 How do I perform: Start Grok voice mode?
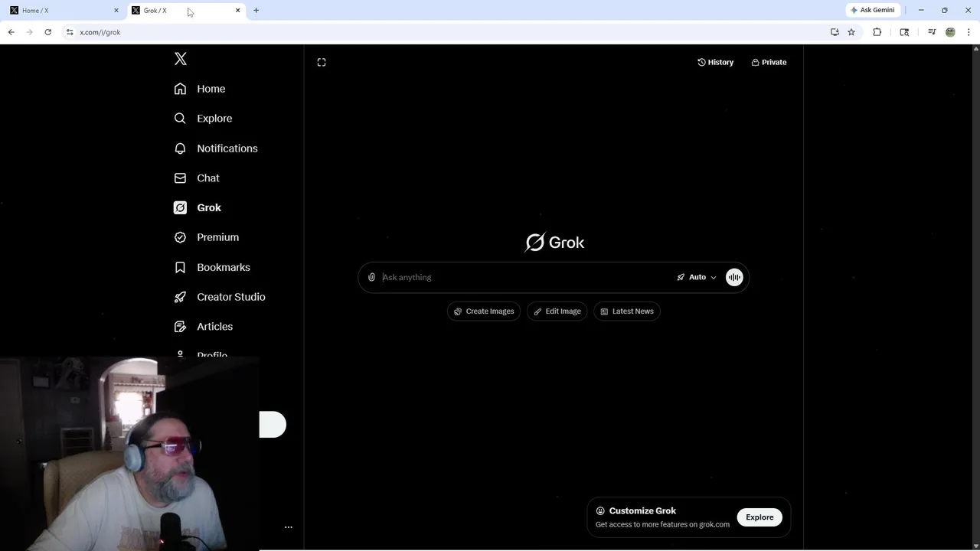[x=734, y=277]
